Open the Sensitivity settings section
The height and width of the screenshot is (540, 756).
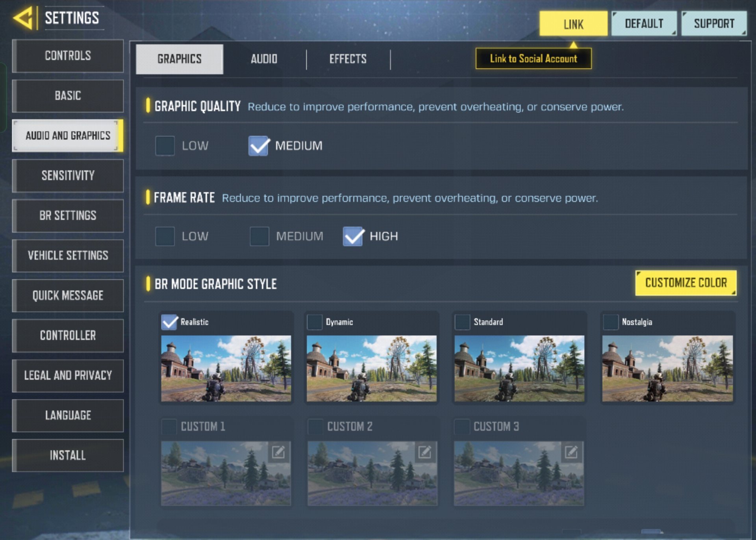click(x=68, y=176)
